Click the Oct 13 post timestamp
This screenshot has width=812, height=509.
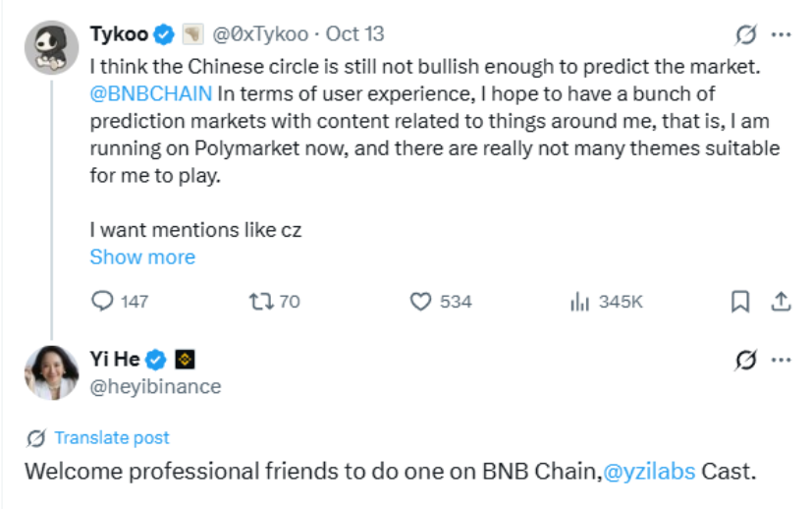click(355, 34)
